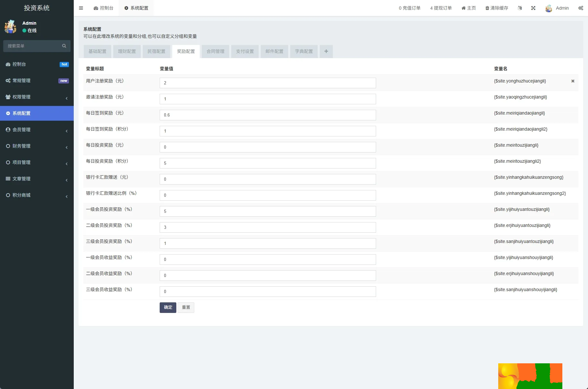Expand the 会员管理 submenu arrow
This screenshot has width=588, height=389.
coord(67,131)
